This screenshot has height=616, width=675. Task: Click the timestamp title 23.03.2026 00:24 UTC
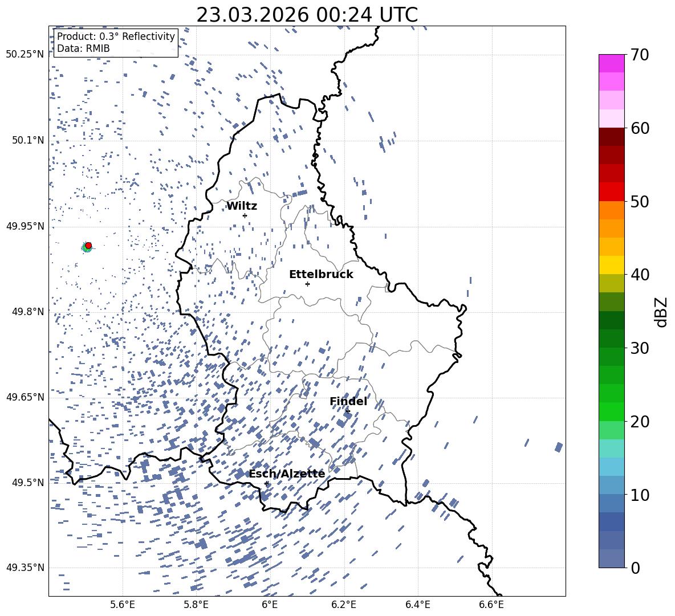[307, 15]
